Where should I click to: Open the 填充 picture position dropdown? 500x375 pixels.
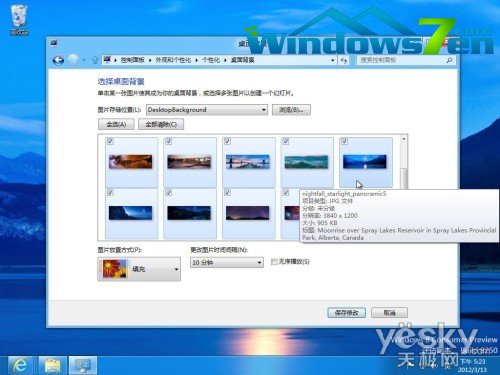pyautogui.click(x=139, y=269)
